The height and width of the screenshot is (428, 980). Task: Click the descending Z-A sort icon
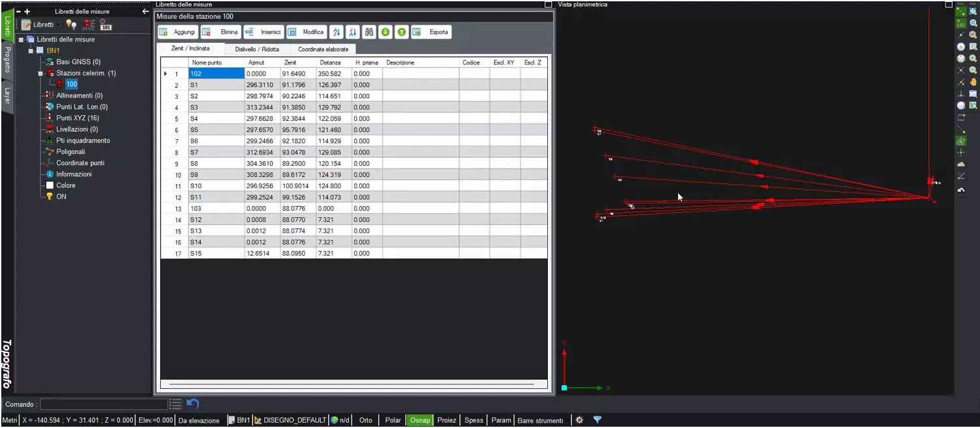point(353,32)
